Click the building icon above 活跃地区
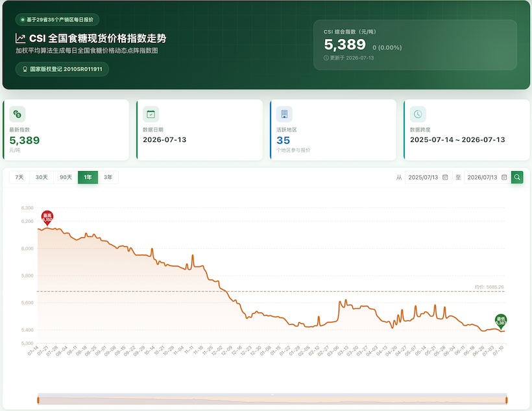The width and height of the screenshot is (532, 411). tap(284, 114)
